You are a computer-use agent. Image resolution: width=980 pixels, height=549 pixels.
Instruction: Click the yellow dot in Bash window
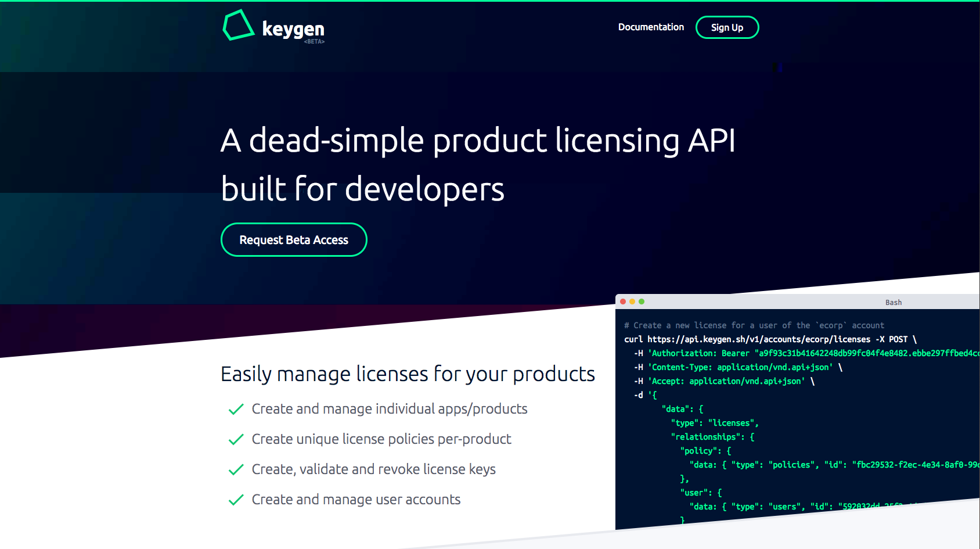click(x=632, y=302)
